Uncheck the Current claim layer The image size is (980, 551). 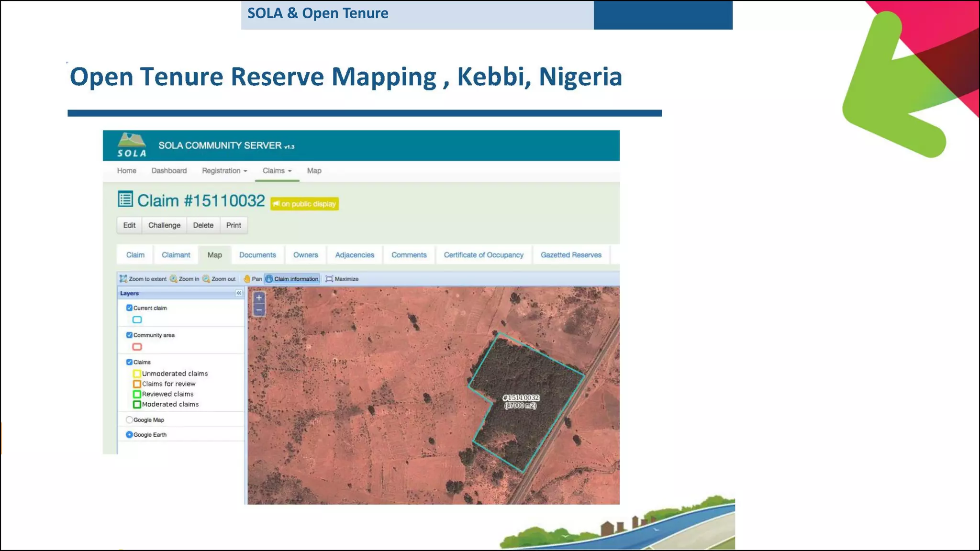[x=129, y=308]
